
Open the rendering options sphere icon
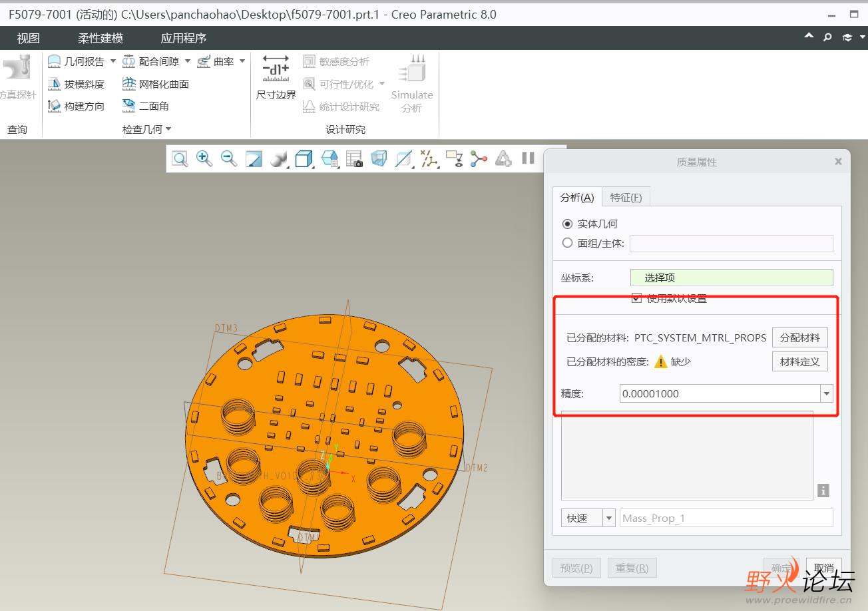(x=279, y=158)
